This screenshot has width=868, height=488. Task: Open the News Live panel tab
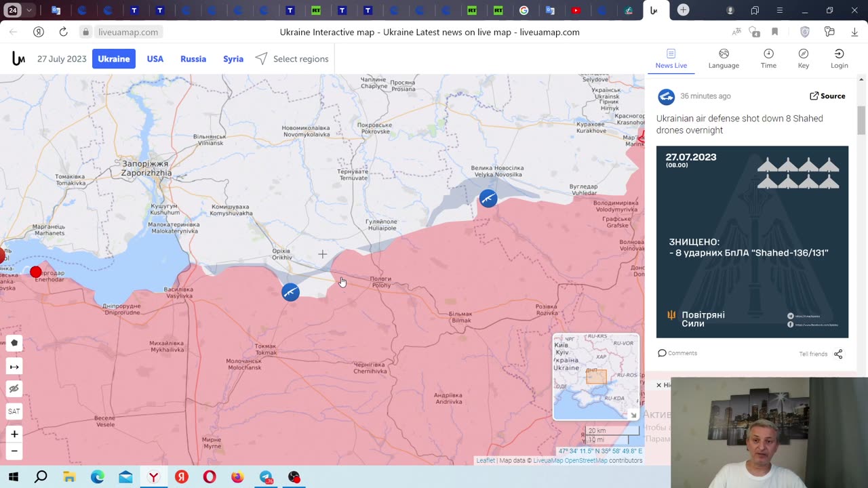click(x=671, y=59)
